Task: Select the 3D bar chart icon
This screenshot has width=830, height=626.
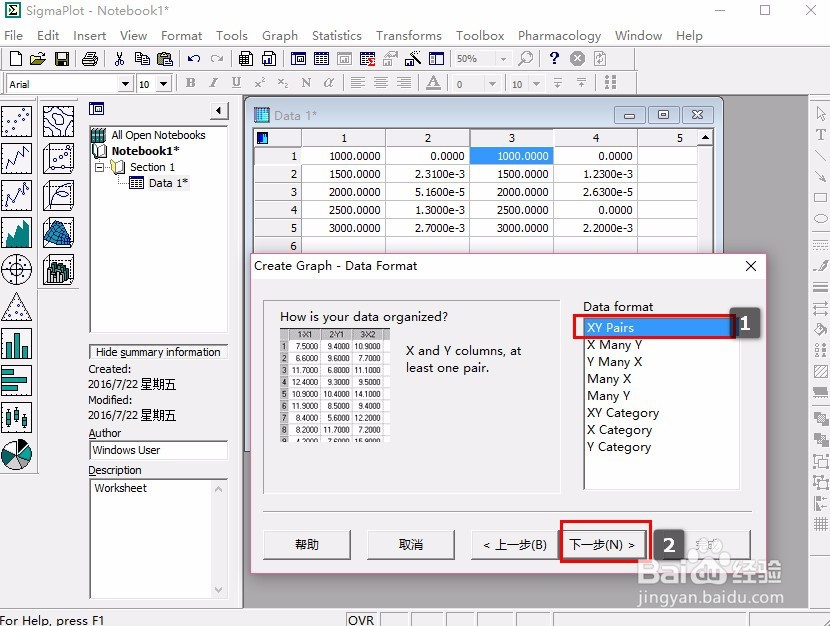Action: (x=58, y=269)
